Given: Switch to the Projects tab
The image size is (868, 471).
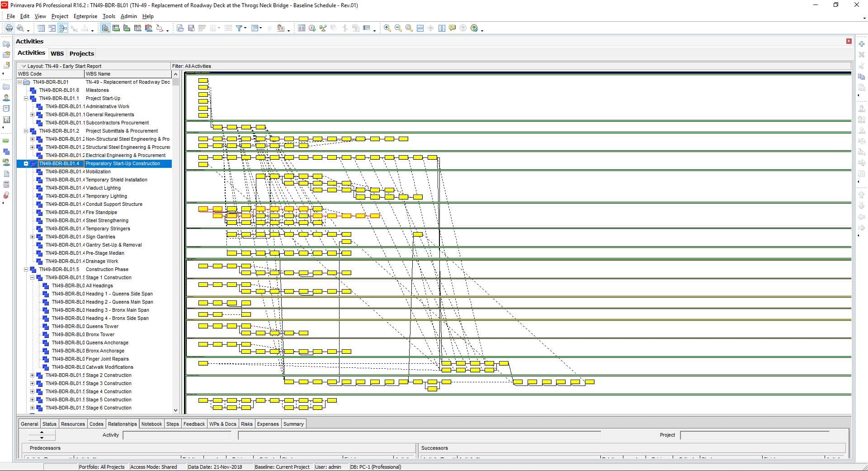Looking at the screenshot, I should (x=81, y=53).
